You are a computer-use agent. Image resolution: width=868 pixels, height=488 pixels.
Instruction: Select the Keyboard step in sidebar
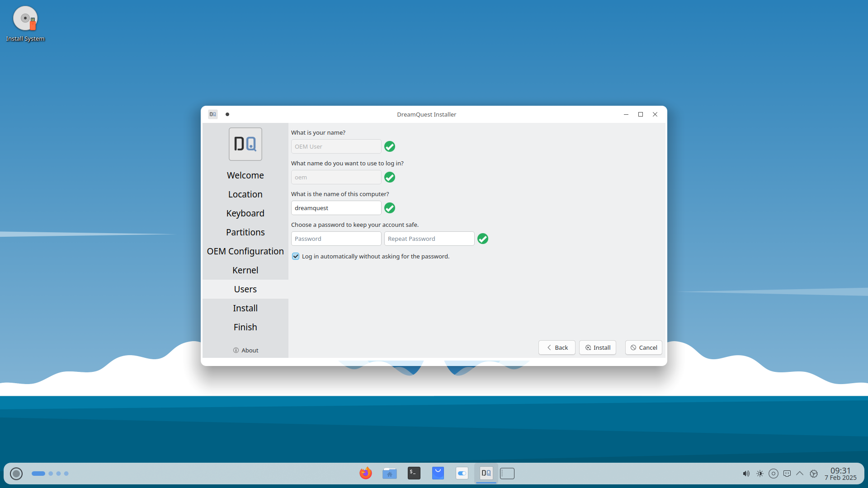245,213
